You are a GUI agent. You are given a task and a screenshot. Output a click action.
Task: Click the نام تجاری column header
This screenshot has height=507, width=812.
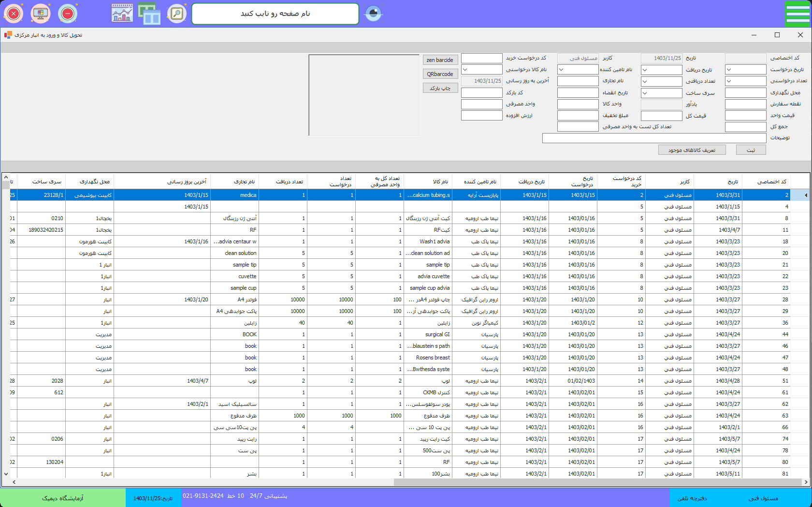(x=235, y=182)
